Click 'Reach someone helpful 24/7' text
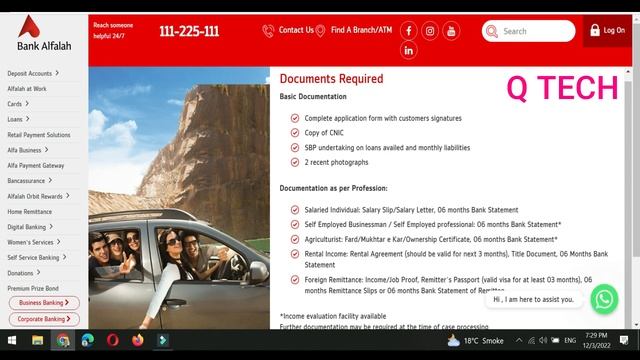The height and width of the screenshot is (360, 640). [113, 31]
